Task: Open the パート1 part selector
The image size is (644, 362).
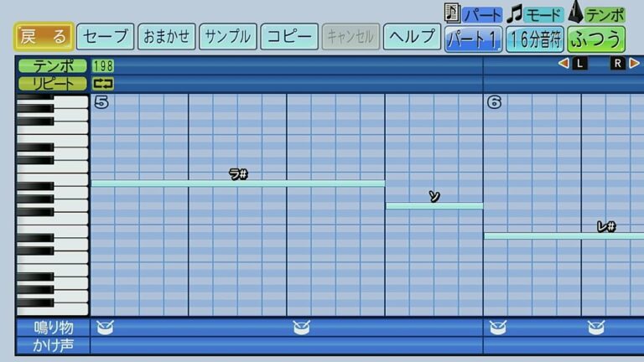Action: (473, 39)
